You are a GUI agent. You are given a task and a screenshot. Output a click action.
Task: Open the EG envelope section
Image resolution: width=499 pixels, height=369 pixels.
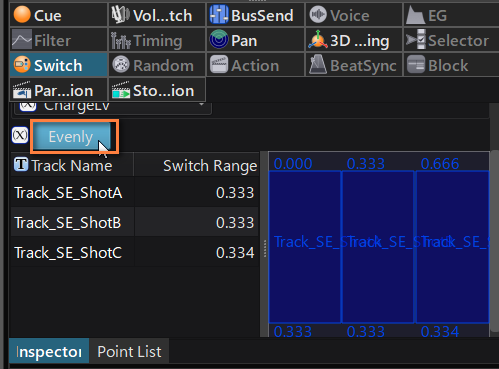(451, 15)
